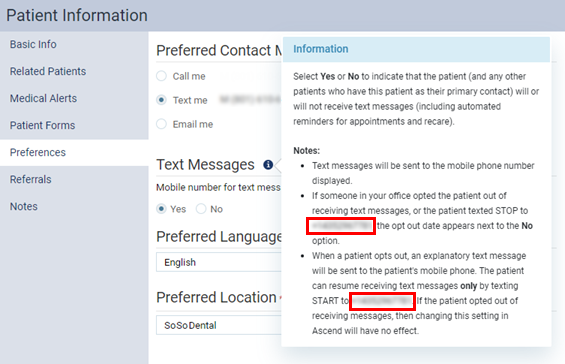Choose Yes for text messages
Viewport: 565px width, 364px height.
pyautogui.click(x=161, y=209)
